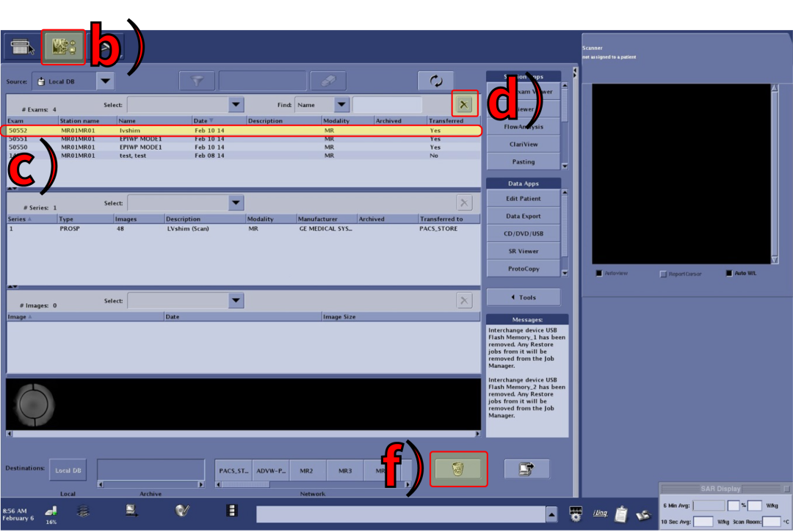Viewport: 793px width, 532px height.
Task: Open the film strip taskbar icon
Action: pos(231,511)
